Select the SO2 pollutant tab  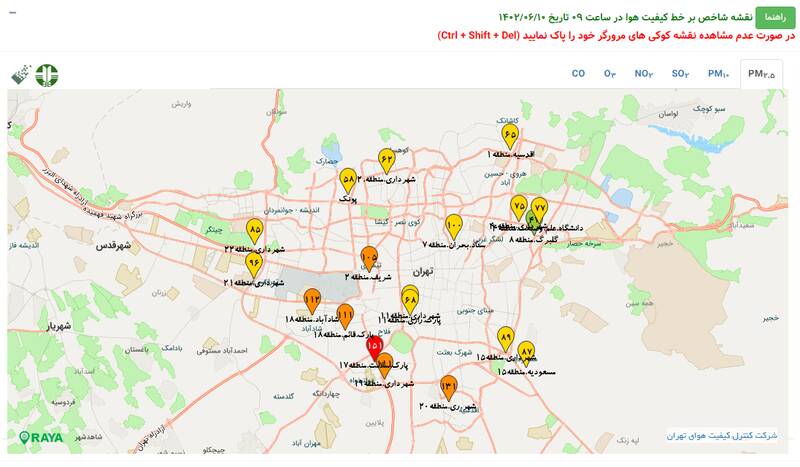pos(681,74)
